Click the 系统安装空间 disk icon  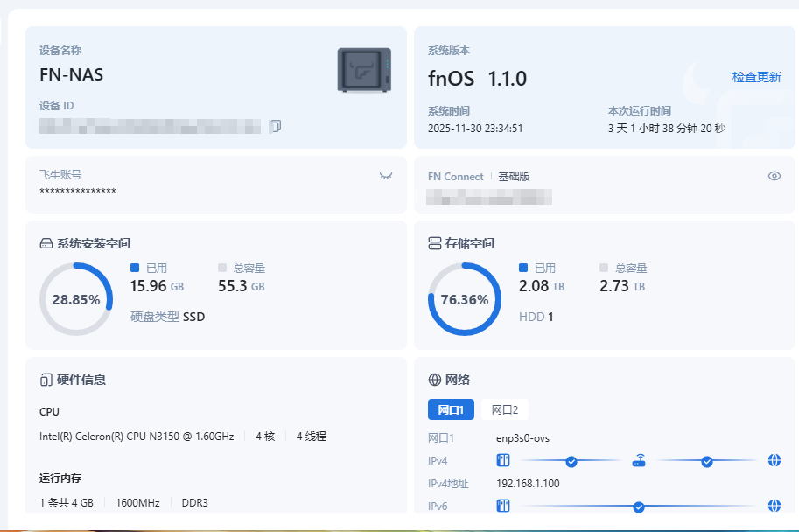coord(46,243)
